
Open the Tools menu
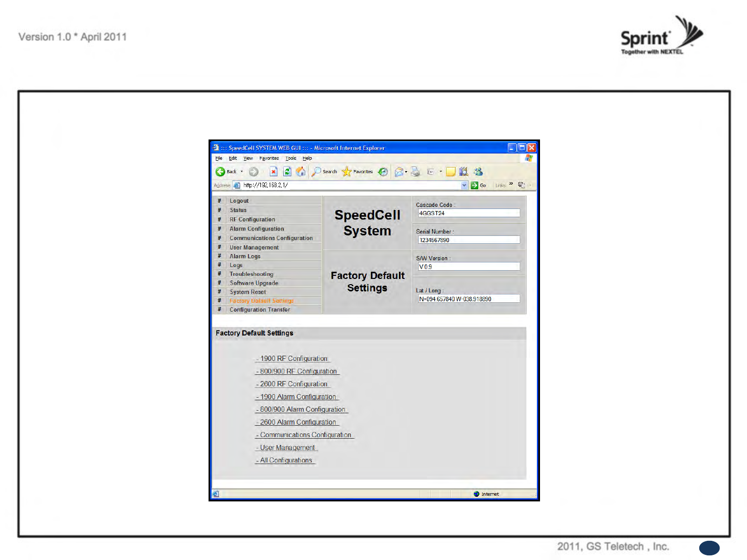point(291,158)
